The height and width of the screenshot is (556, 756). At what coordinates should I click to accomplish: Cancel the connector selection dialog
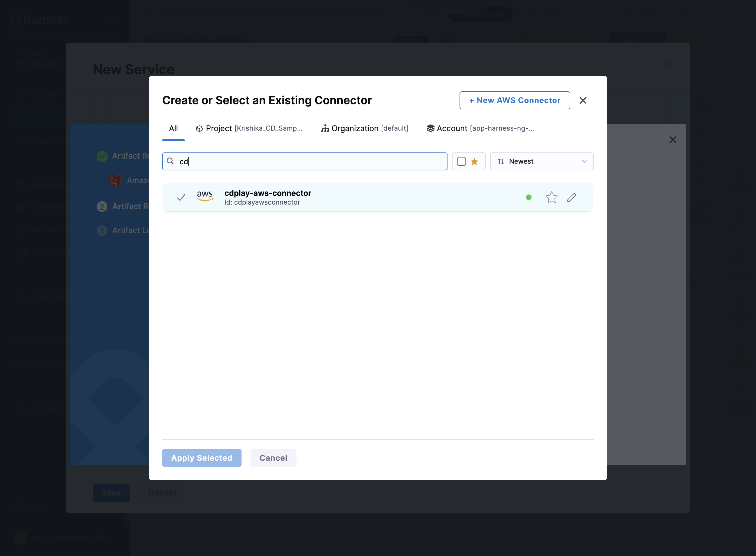pyautogui.click(x=273, y=458)
